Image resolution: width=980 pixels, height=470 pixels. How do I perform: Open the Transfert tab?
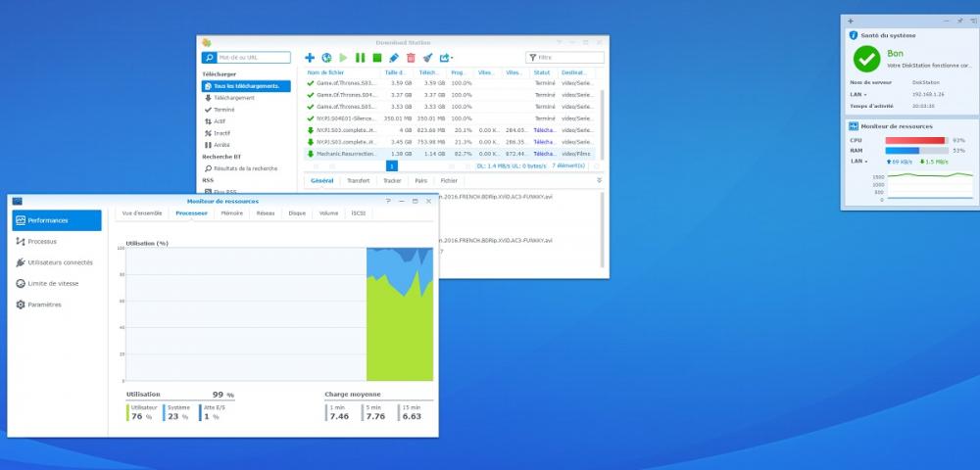358,180
